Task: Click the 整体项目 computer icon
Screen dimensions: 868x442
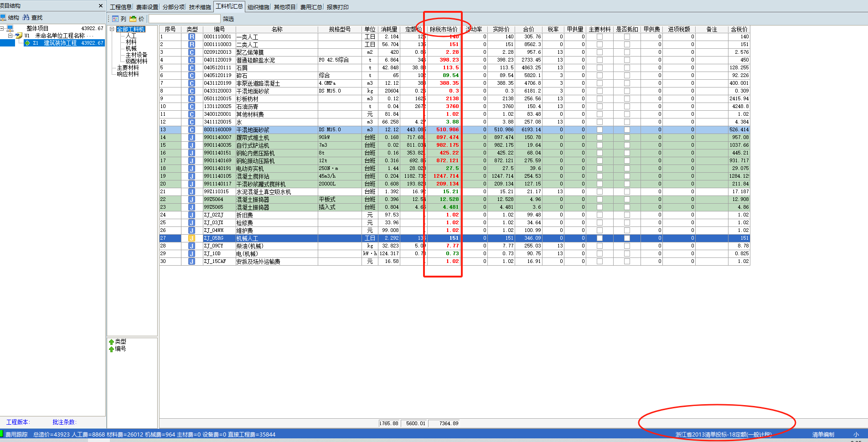Action: tap(10, 28)
